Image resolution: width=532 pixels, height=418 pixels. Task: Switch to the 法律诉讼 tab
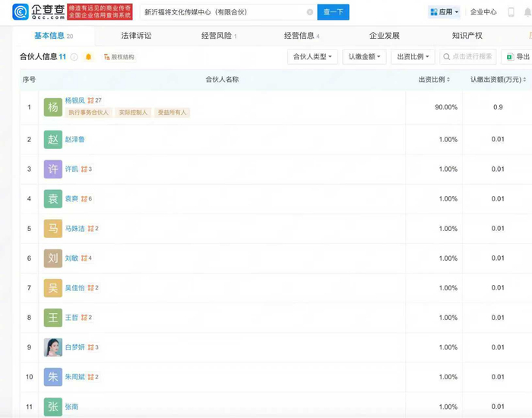(x=136, y=36)
